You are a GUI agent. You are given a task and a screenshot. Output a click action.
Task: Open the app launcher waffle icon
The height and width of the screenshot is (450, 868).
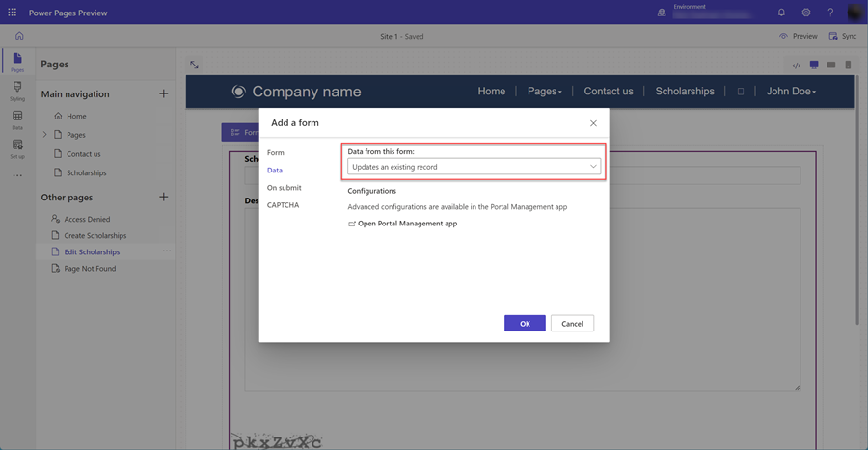pos(13,13)
